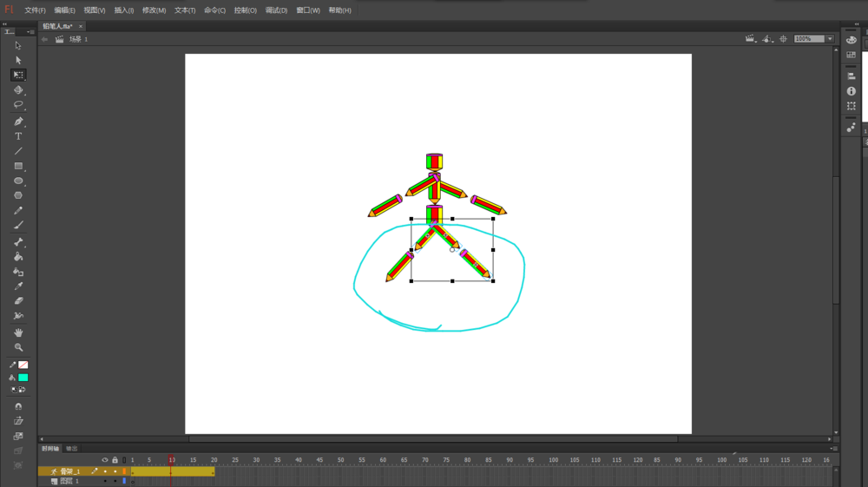Toggle all layers visibility eye icon
The width and height of the screenshot is (868, 487).
105,460
